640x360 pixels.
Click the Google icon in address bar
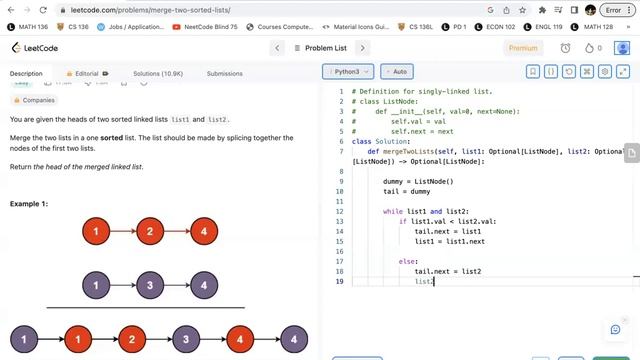(490, 10)
